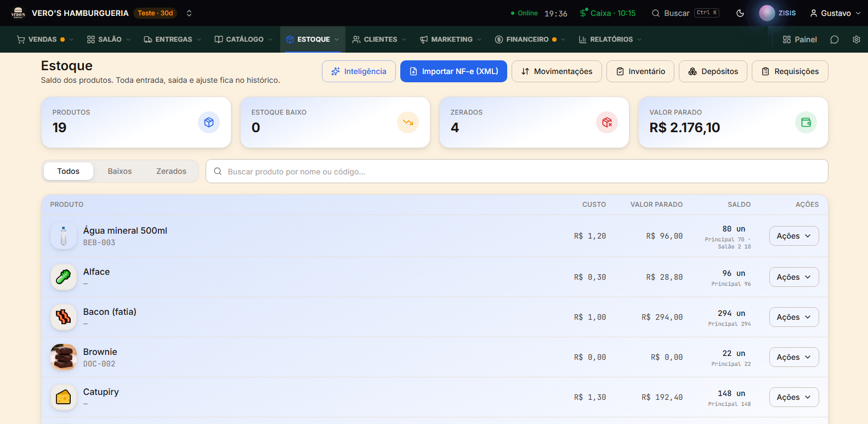The height and width of the screenshot is (424, 868).
Task: Click product code BEB-003
Action: (x=99, y=242)
